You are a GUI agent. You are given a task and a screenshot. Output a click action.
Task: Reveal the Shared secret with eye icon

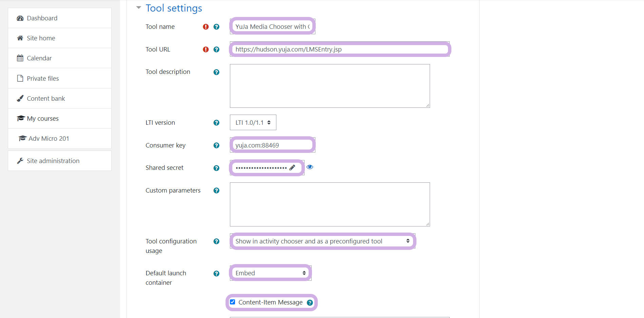[x=310, y=167]
